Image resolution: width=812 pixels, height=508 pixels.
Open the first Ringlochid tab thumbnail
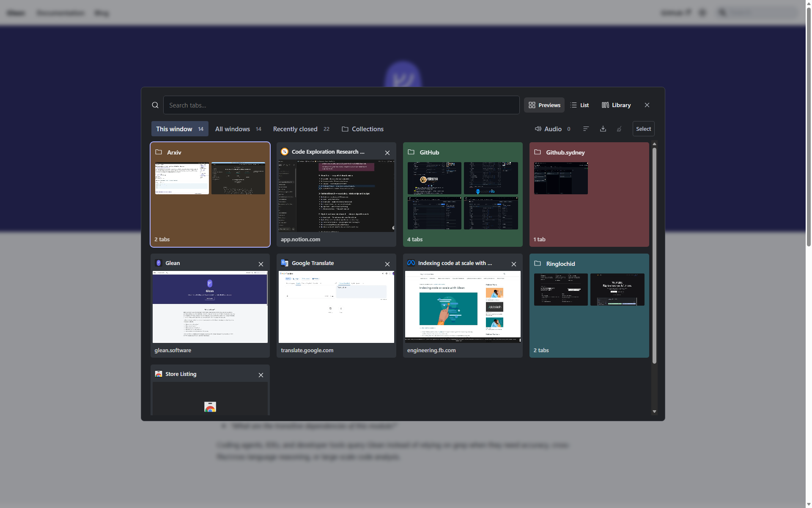click(x=561, y=290)
